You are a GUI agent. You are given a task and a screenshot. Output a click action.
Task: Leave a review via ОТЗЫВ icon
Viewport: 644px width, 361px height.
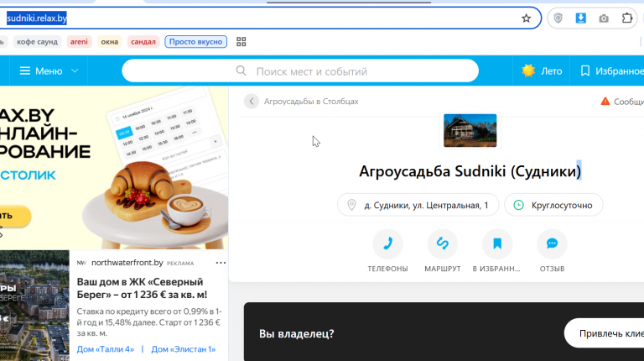(552, 243)
